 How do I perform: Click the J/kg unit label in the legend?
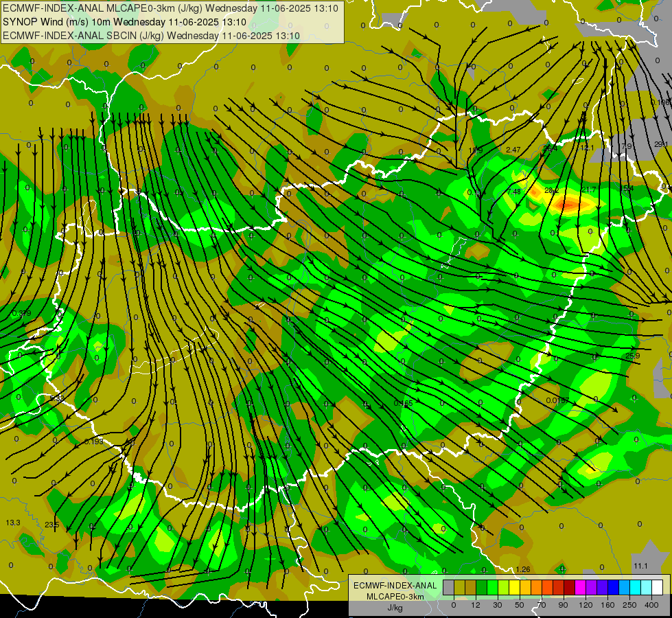tap(395, 608)
